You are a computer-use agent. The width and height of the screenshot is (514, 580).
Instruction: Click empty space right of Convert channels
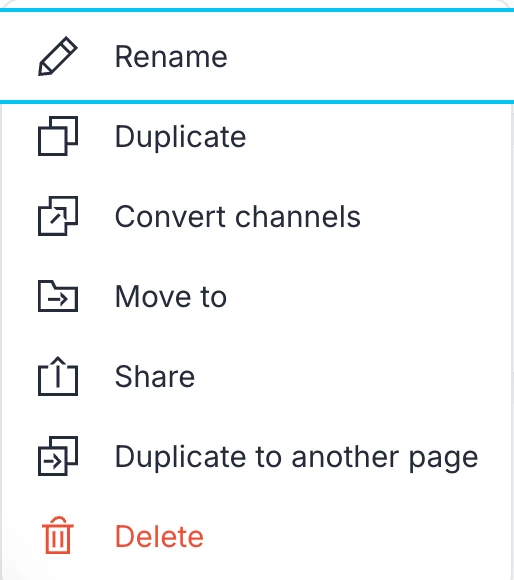[x=436, y=216]
